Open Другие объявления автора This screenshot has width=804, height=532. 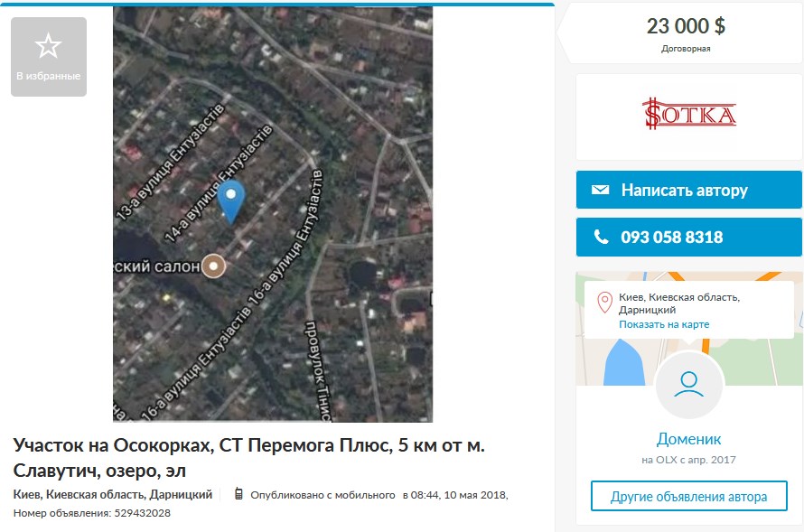(x=688, y=496)
